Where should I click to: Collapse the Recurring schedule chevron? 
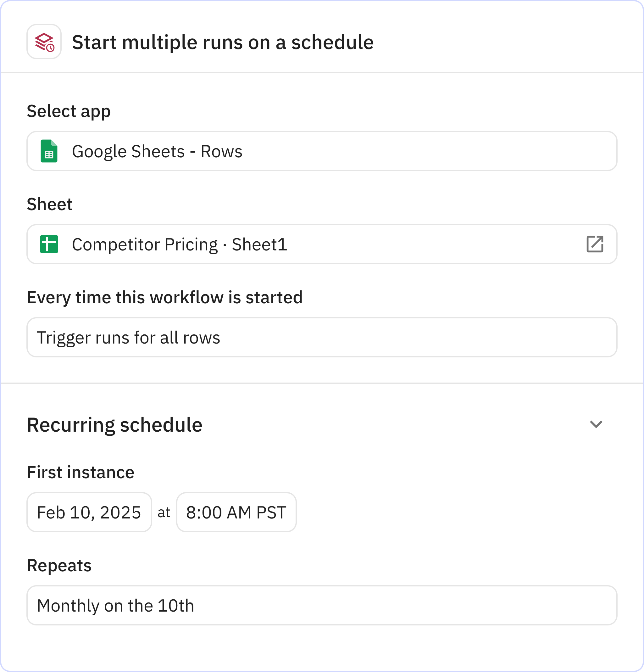[x=596, y=424]
